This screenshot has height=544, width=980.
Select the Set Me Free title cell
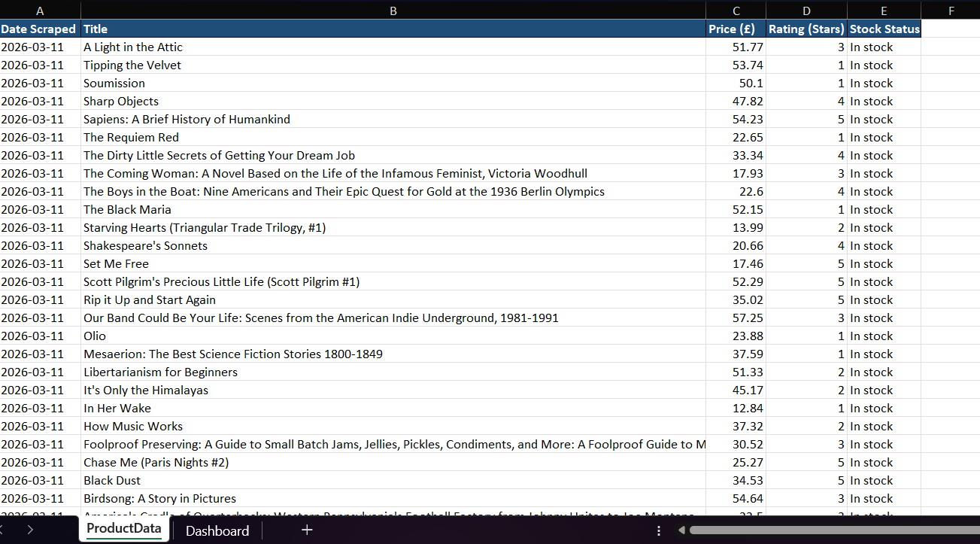pyautogui.click(x=393, y=263)
